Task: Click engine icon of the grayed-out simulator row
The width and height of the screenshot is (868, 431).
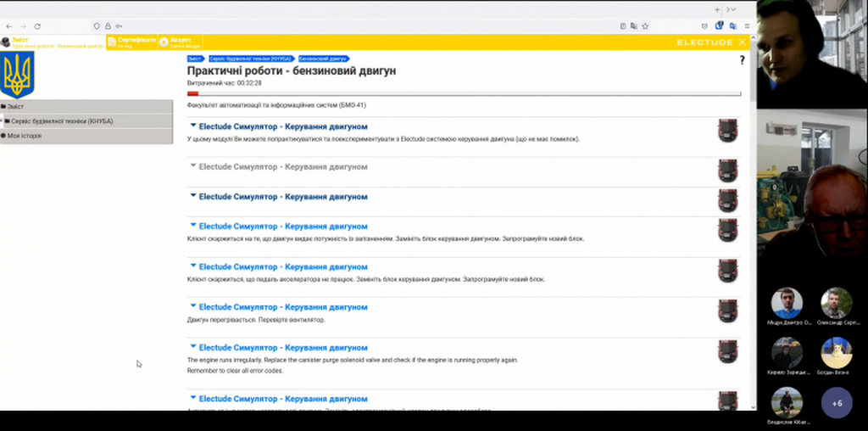Action: [x=728, y=171]
